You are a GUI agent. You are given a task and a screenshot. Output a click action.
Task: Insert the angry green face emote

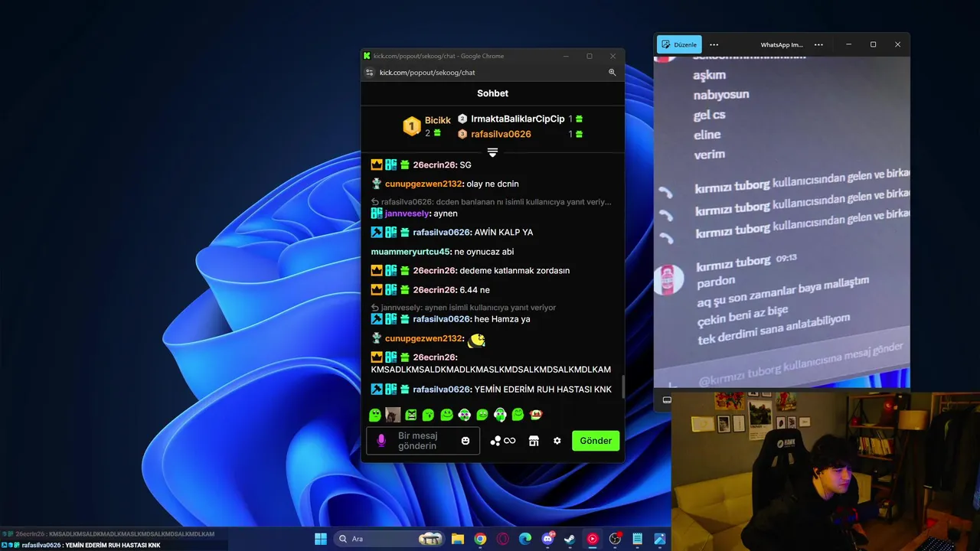point(411,415)
